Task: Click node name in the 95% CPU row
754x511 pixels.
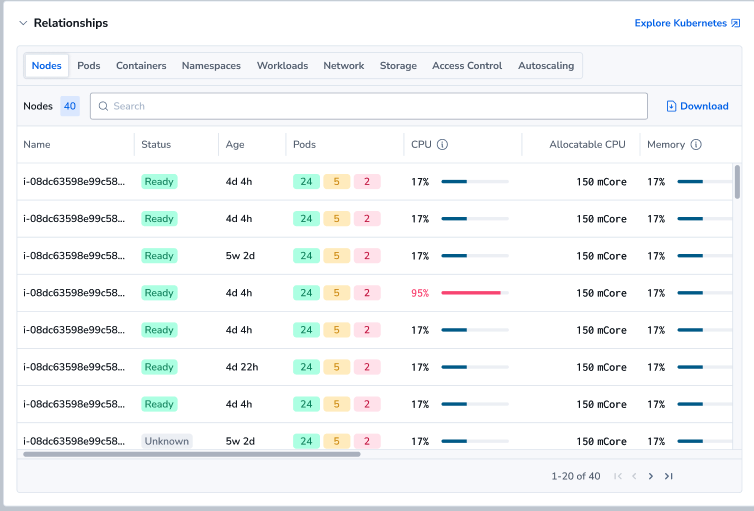Action: pos(74,293)
